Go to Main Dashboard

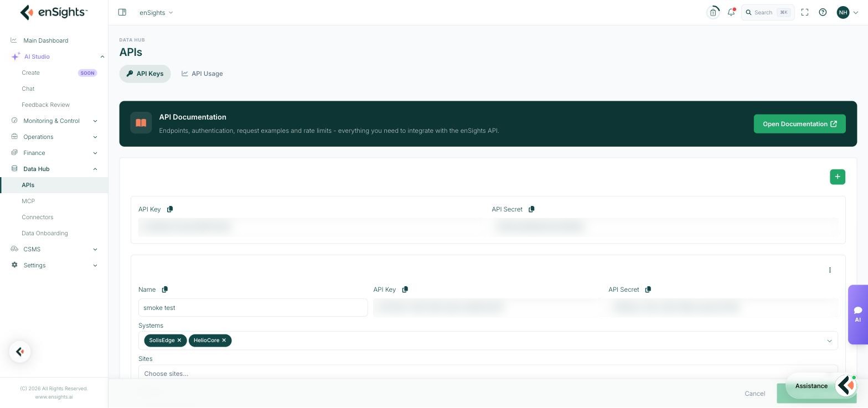[x=46, y=40]
